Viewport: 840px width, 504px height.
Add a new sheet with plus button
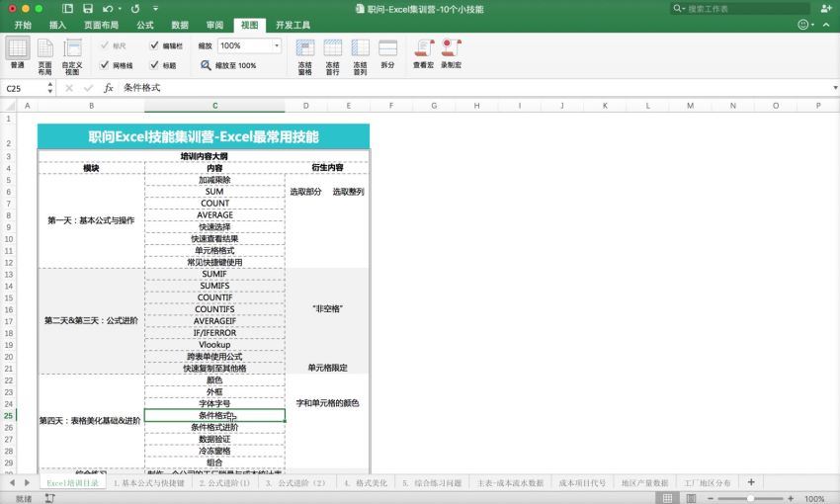point(751,482)
